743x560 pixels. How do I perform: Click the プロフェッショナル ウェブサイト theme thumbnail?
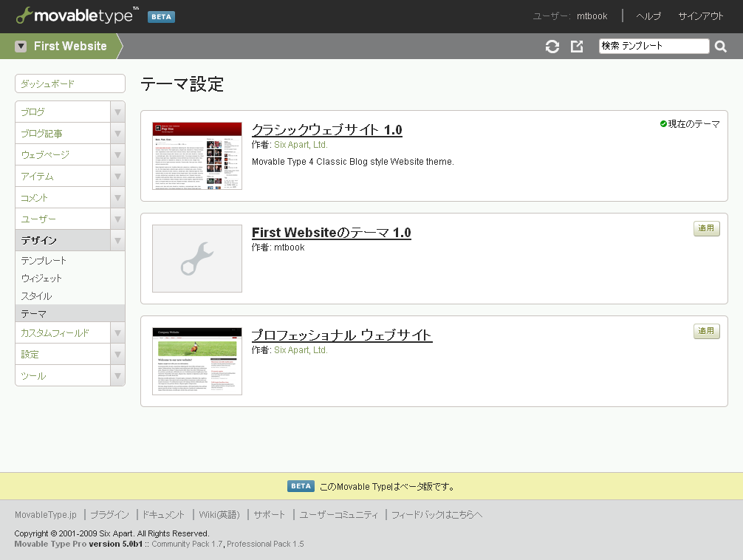(197, 361)
